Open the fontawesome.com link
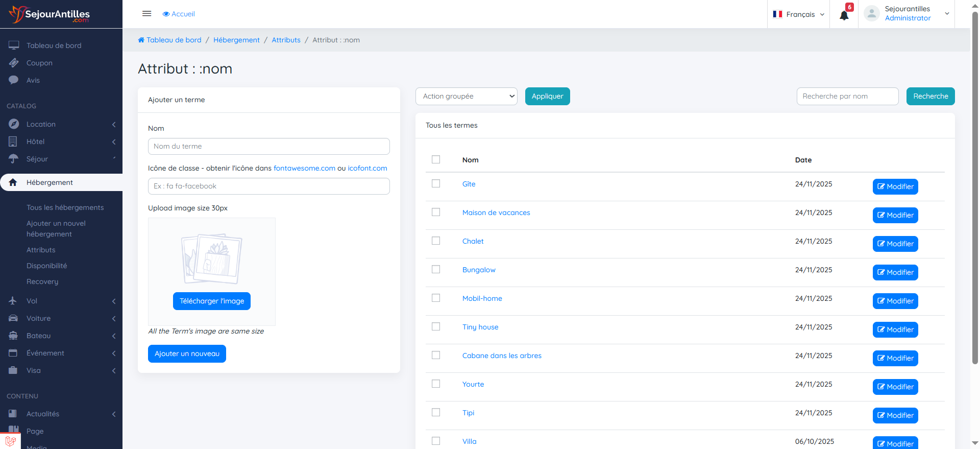The width and height of the screenshot is (980, 449). [x=304, y=168]
